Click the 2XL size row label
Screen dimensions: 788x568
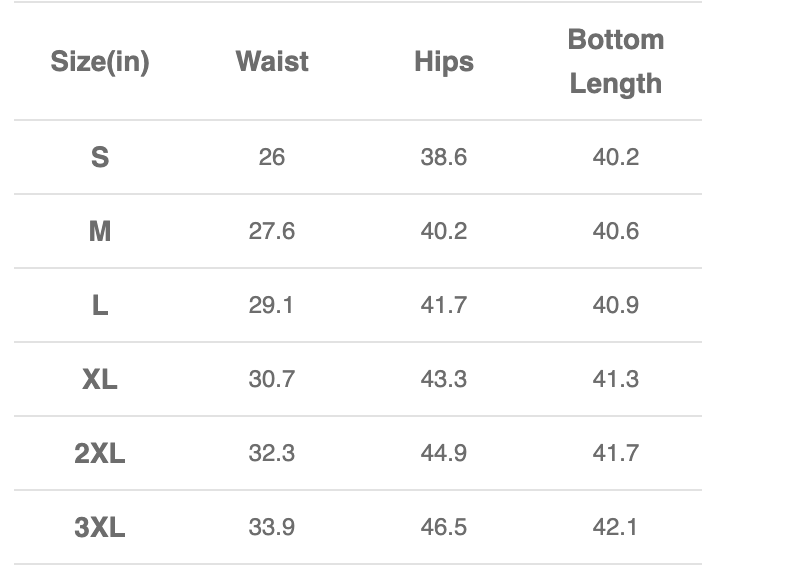100,453
